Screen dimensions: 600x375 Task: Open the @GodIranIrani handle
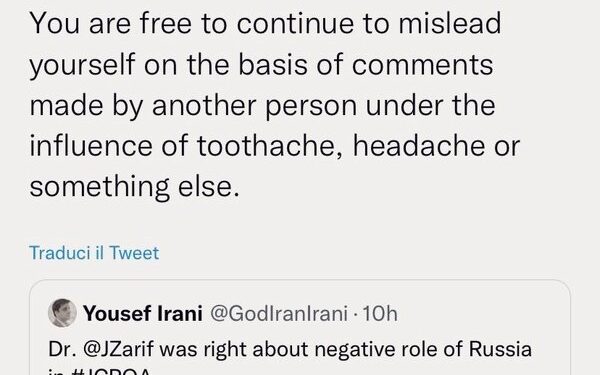[x=279, y=313]
